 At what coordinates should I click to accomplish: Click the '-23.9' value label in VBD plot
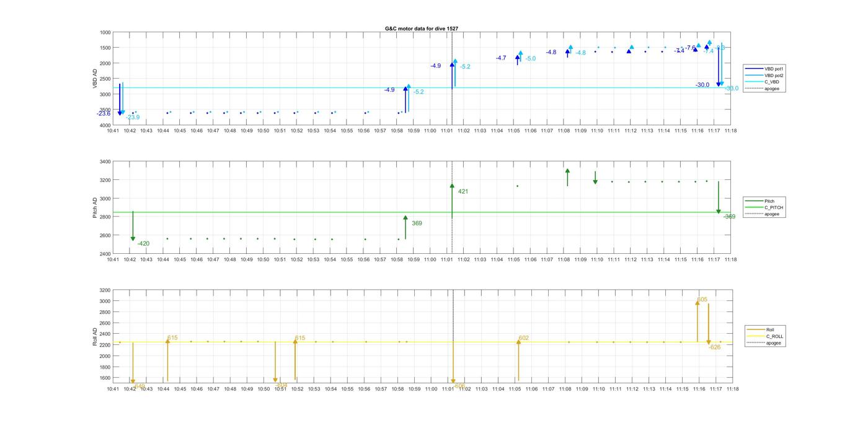click(133, 117)
